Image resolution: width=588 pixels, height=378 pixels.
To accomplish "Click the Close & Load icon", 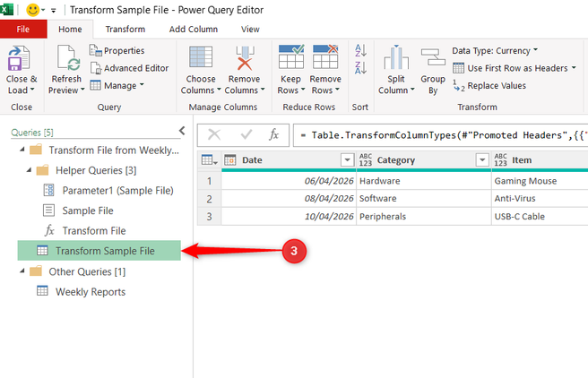I will point(19,58).
